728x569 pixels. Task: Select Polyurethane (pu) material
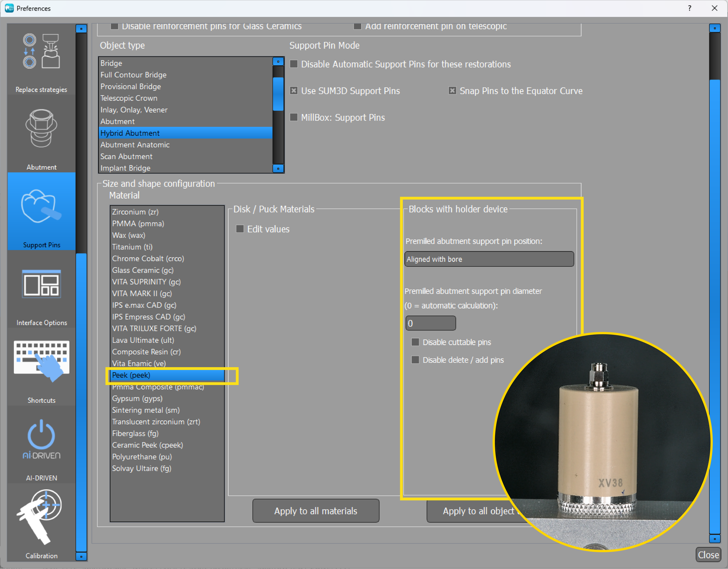(167, 457)
